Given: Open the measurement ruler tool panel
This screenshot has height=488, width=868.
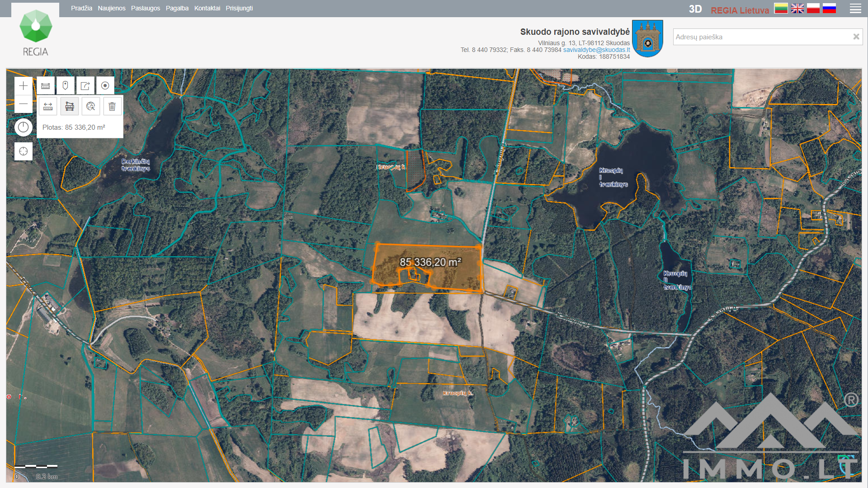Looking at the screenshot, I should 46,86.
